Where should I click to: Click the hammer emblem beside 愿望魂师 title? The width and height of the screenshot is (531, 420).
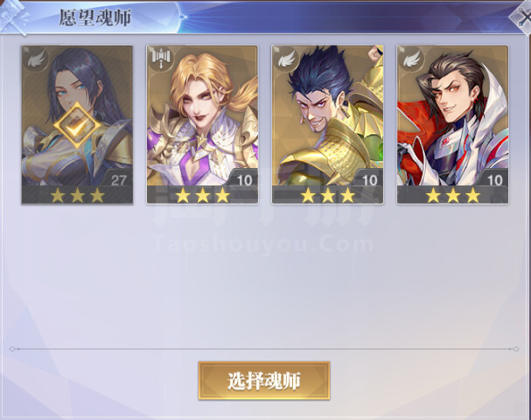pos(13,17)
